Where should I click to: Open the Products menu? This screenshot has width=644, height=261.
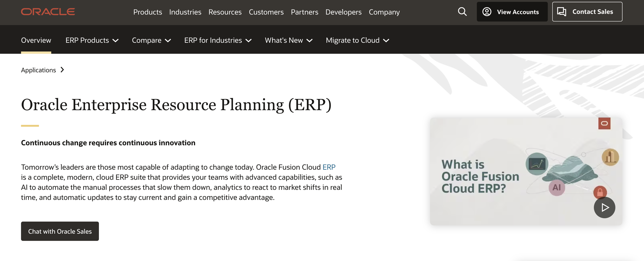click(x=148, y=12)
